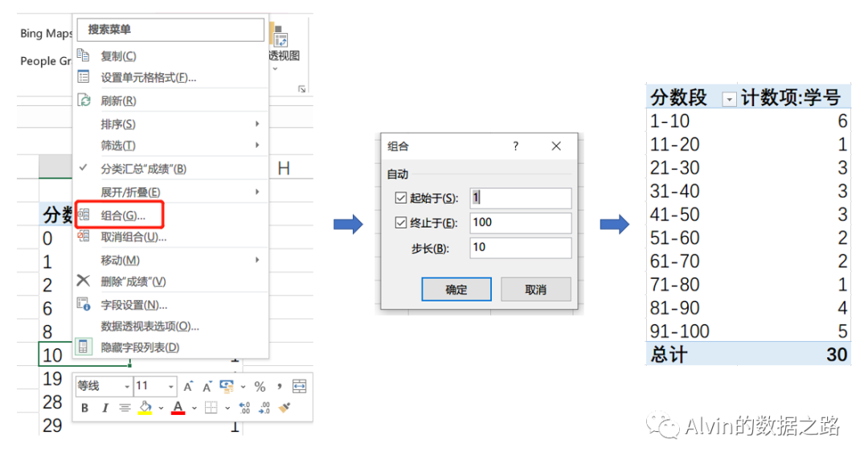This screenshot has width=868, height=464.
Task: Decrease decimal places in mini toolbar
Action: click(264, 408)
